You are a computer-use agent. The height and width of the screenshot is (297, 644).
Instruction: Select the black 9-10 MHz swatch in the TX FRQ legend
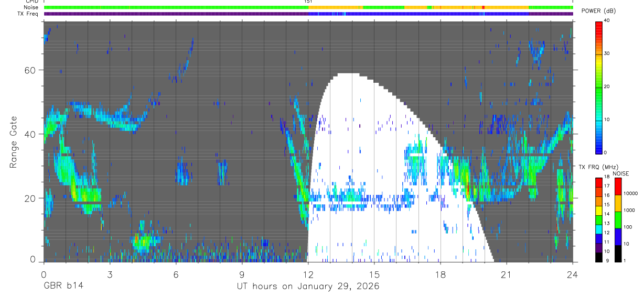(599, 257)
